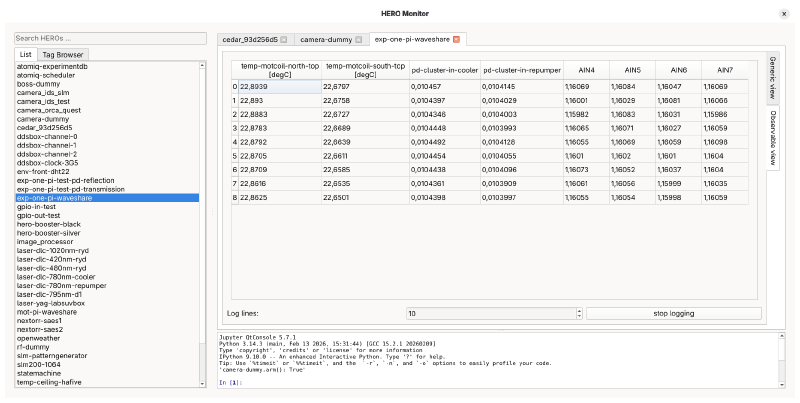Screen dimensions: 800x403
Task: Click HERO list scrollbar down arrow
Action: coord(203,384)
